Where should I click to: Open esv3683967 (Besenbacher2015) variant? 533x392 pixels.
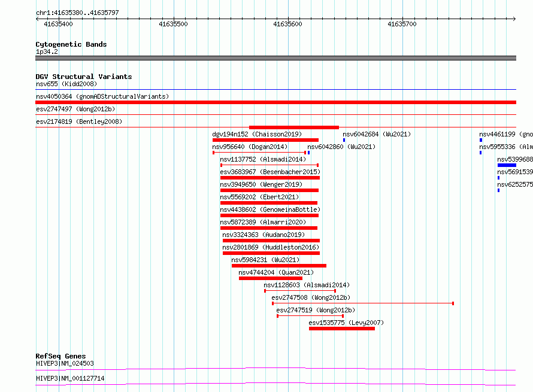(x=270, y=172)
